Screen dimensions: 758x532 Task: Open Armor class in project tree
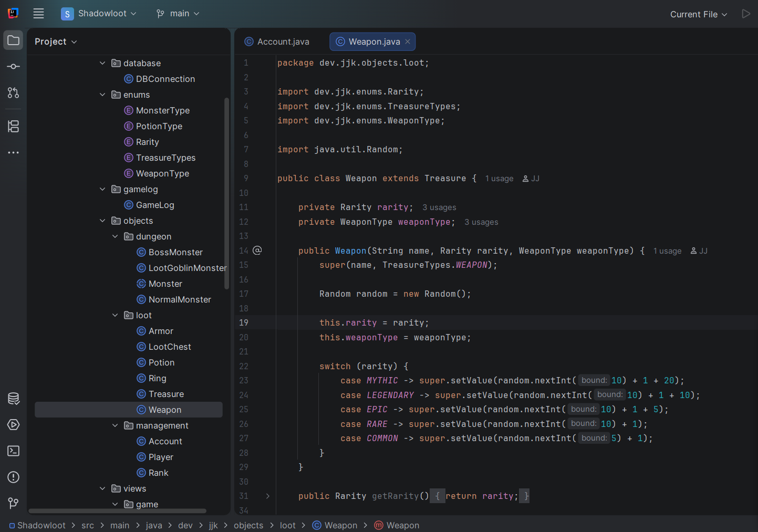coord(154,331)
